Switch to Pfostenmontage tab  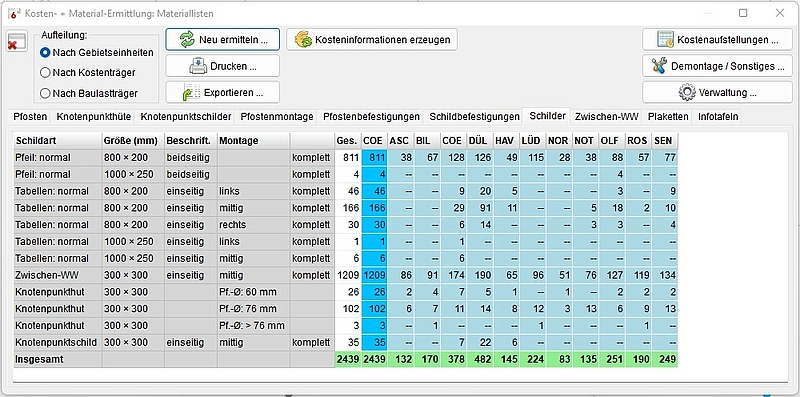pos(277,117)
